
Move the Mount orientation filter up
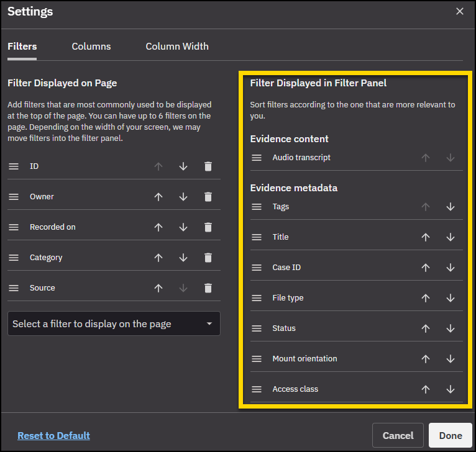pos(426,359)
